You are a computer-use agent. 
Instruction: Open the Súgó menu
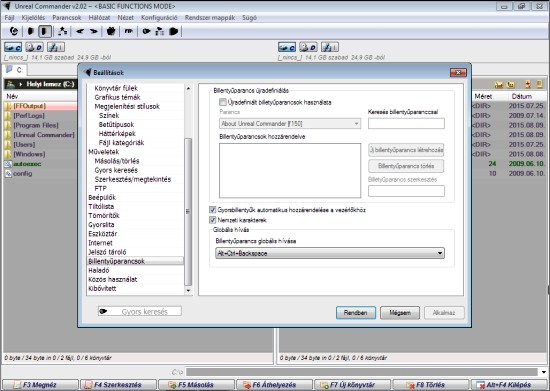coord(249,18)
